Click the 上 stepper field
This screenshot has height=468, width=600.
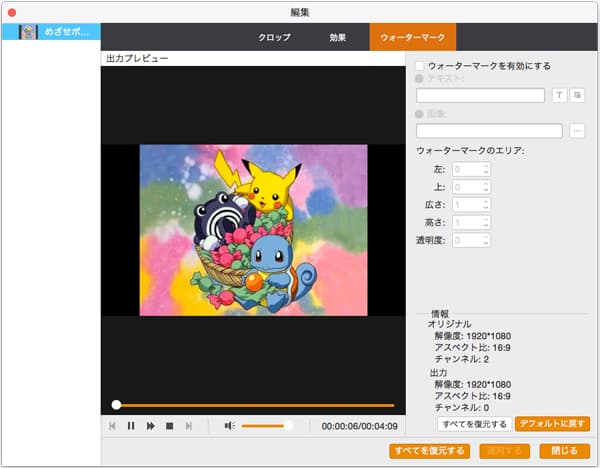[471, 187]
